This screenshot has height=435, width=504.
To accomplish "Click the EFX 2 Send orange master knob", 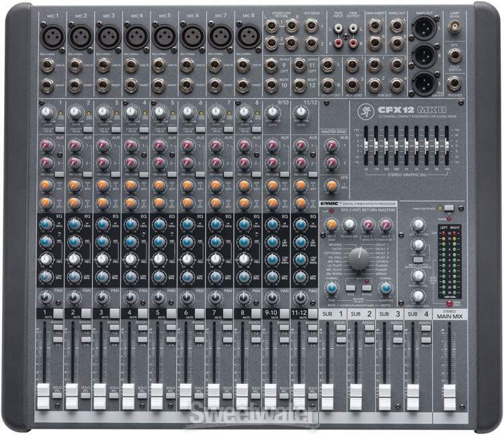I will coord(331,225).
